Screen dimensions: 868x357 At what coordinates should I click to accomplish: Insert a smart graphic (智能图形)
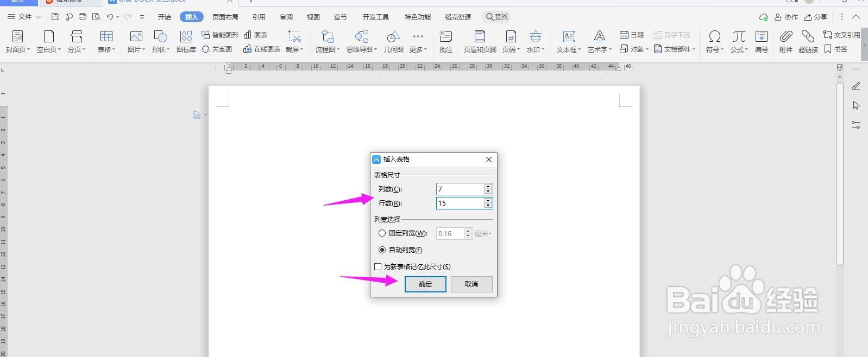220,35
